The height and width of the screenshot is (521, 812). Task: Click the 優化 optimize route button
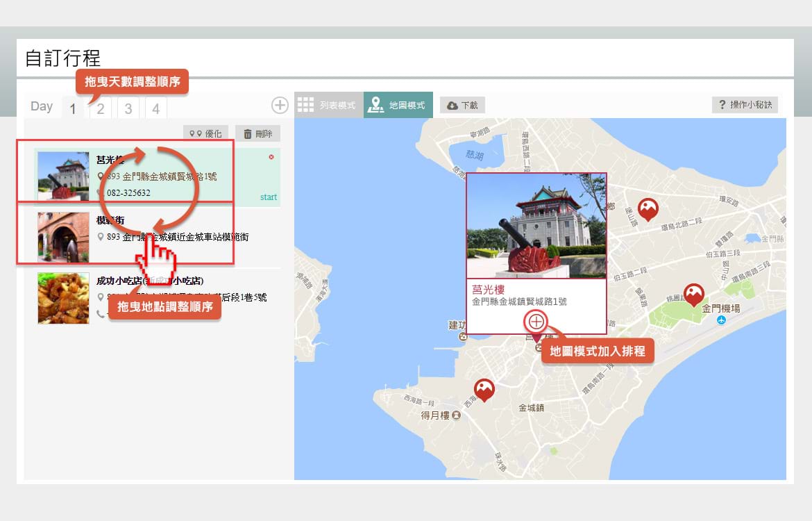tap(205, 133)
